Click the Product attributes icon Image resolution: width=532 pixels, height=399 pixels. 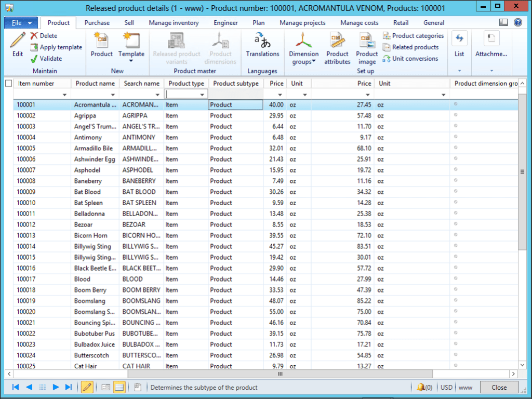point(337,47)
